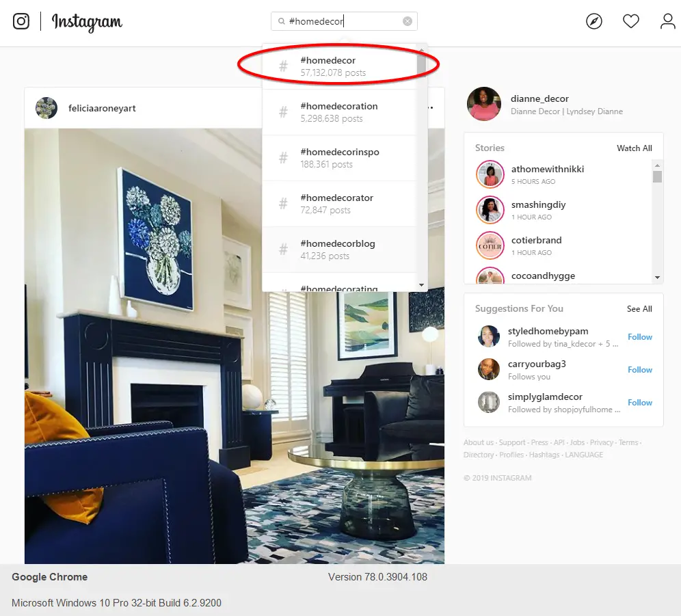Select the #homedecoration hashtag result
Image resolution: width=681 pixels, height=616 pixels.
click(x=340, y=113)
